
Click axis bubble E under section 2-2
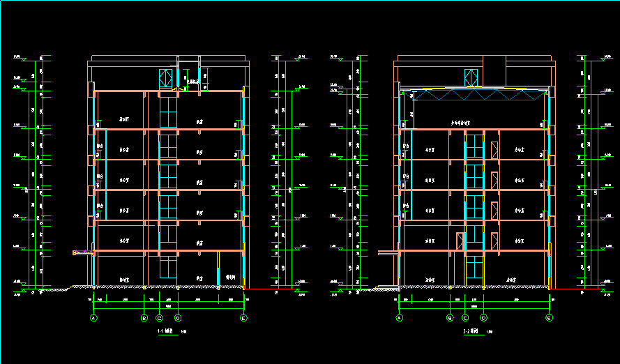549,318
